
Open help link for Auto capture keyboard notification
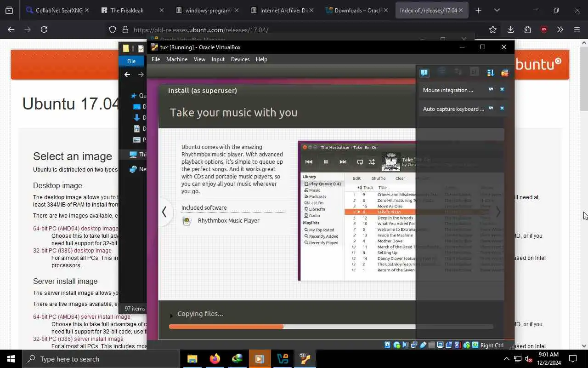491,109
